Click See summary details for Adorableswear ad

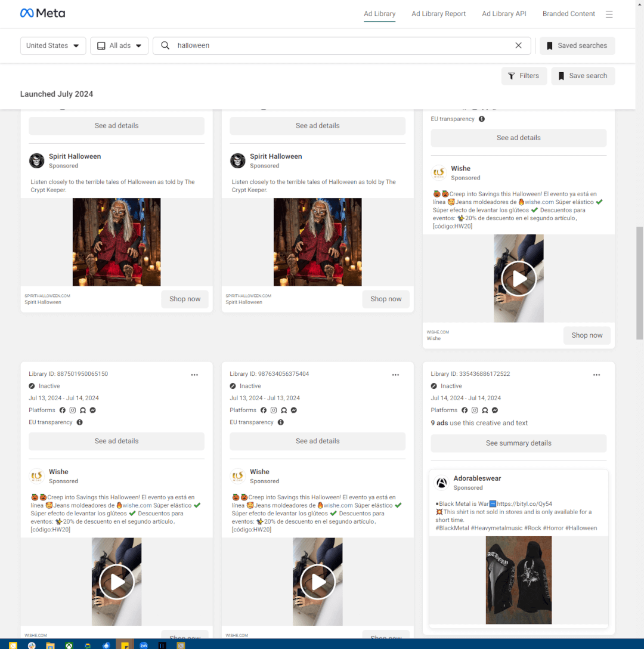(x=519, y=443)
